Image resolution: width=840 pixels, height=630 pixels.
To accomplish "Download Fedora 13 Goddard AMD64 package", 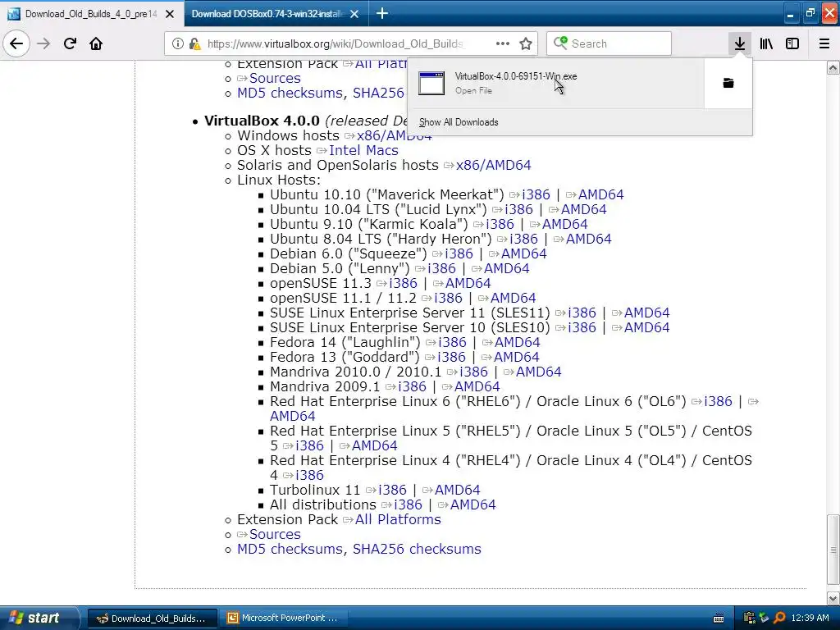I will pos(517,357).
